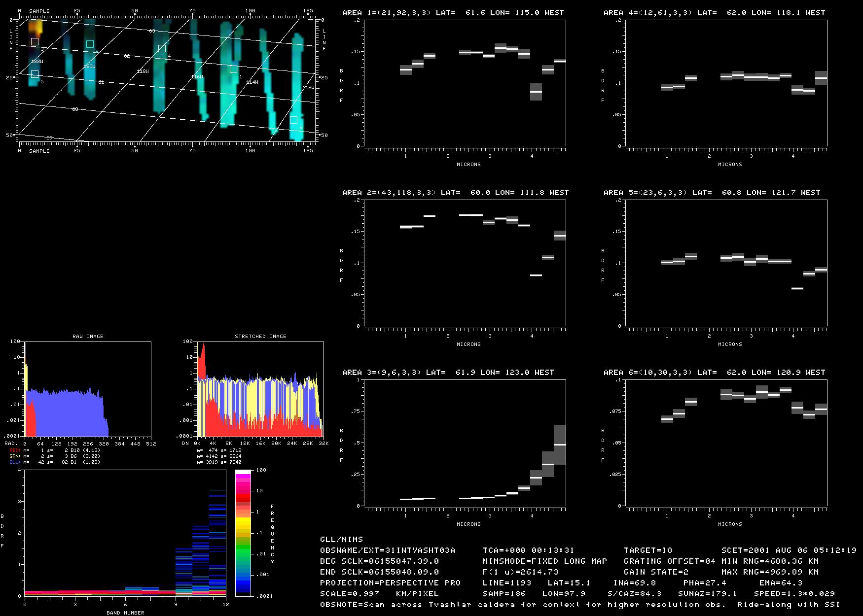Click the area 1 marker box on the map
This screenshot has height=616, width=863.
pyautogui.click(x=233, y=69)
